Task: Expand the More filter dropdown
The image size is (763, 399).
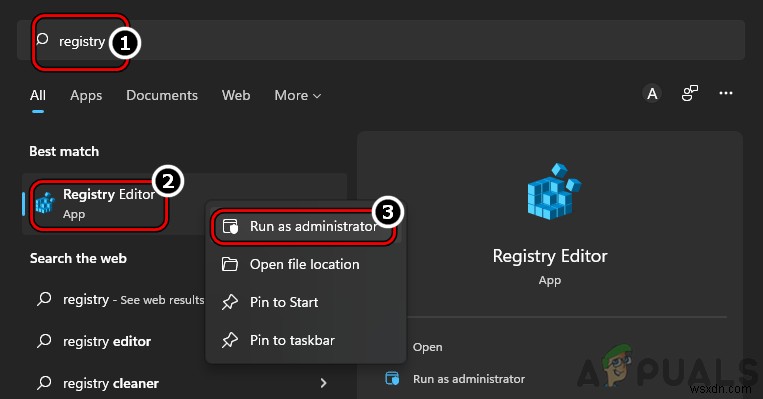Action: (297, 95)
